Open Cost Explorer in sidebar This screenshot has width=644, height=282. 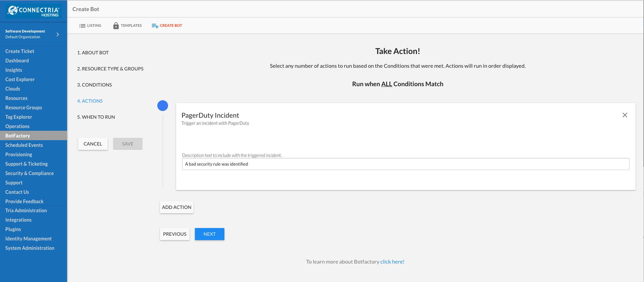click(x=20, y=79)
